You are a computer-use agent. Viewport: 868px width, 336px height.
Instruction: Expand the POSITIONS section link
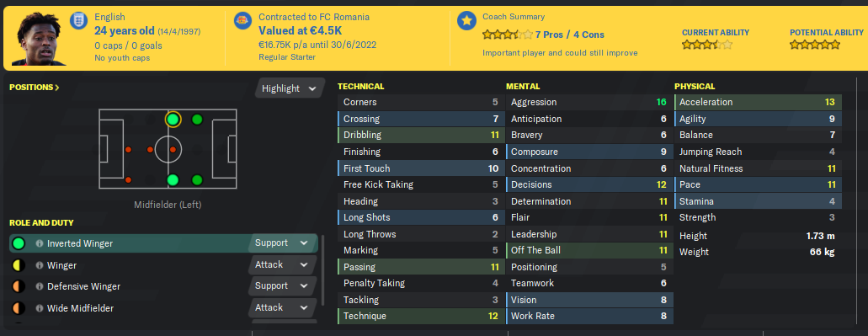point(35,87)
